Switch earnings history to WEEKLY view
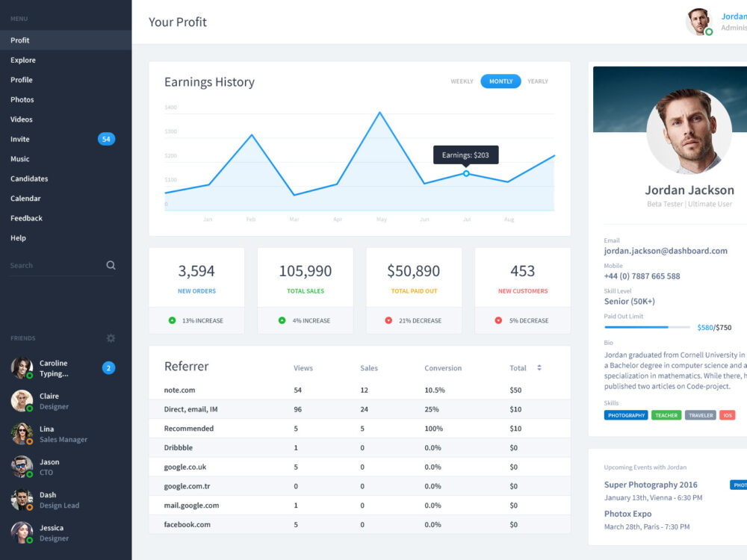This screenshot has height=560, width=747. coord(462,81)
